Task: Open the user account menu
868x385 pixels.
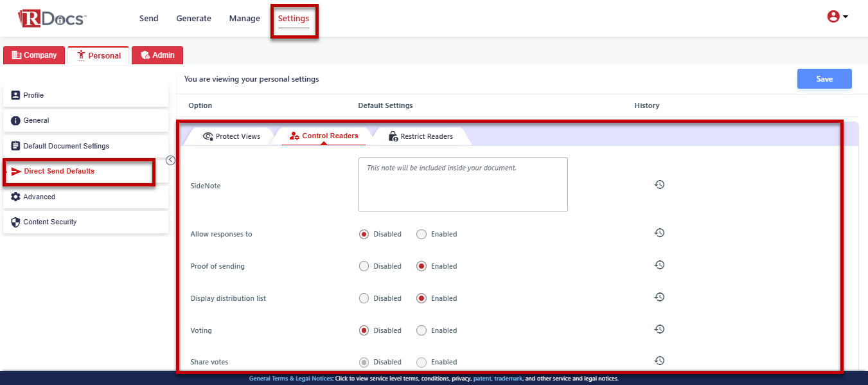Action: click(837, 17)
